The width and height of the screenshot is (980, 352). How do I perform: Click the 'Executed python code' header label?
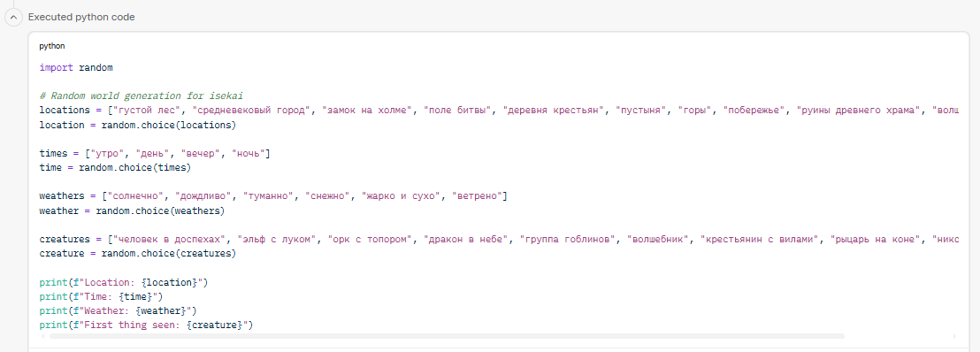(81, 17)
